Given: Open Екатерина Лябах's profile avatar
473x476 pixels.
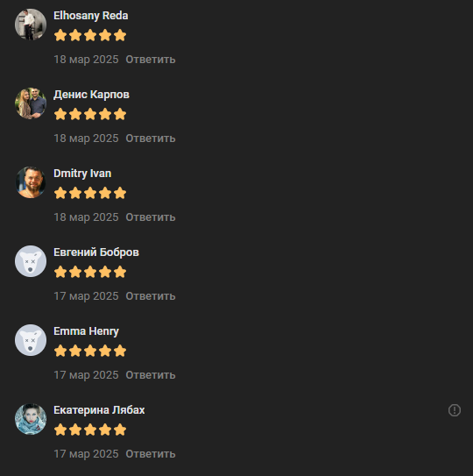Looking at the screenshot, I should (x=31, y=419).
